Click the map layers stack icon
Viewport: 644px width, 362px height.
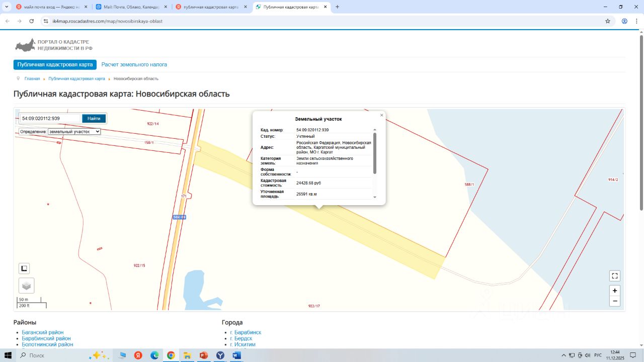point(26,286)
